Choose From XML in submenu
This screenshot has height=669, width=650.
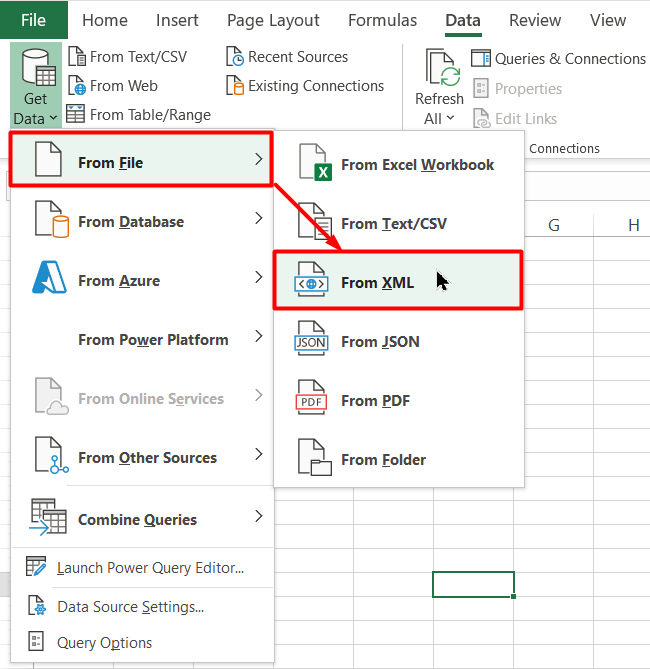pyautogui.click(x=398, y=280)
